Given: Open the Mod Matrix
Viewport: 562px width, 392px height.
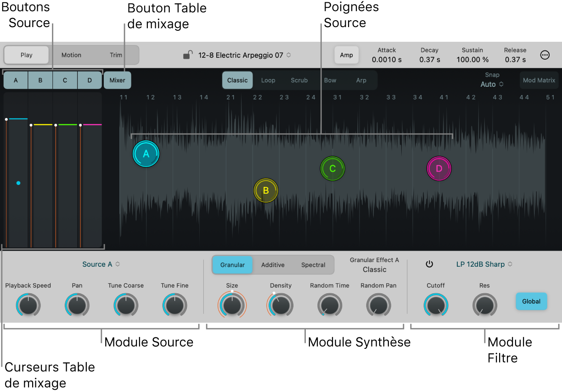Looking at the screenshot, I should tap(539, 80).
